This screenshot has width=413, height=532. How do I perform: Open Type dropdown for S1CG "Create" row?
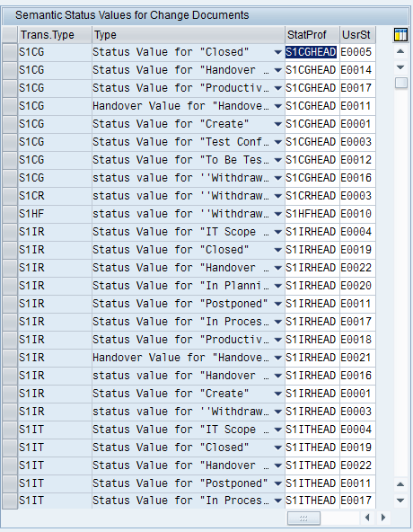tap(277, 124)
